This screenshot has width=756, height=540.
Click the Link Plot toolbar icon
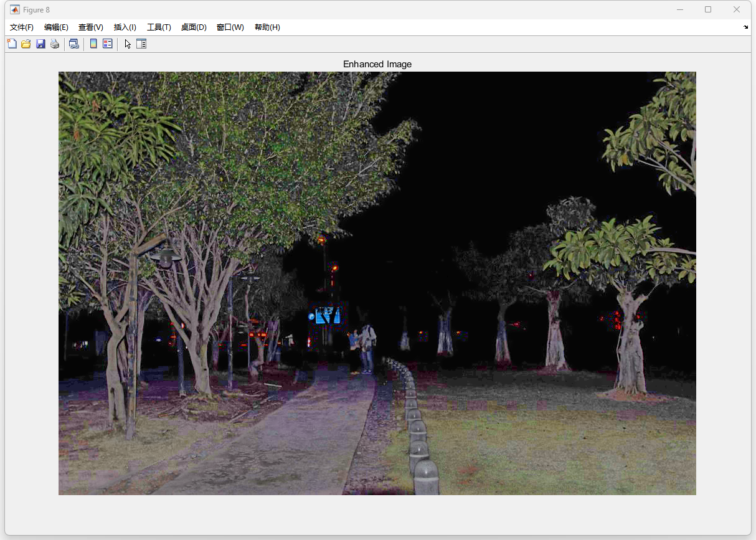click(x=73, y=44)
